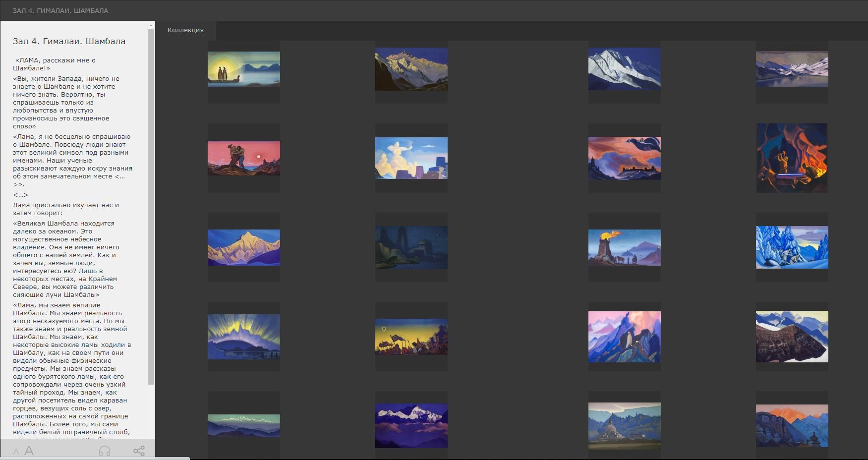Select the yellow-sky army banners painting
This screenshot has height=460, width=868.
point(411,337)
